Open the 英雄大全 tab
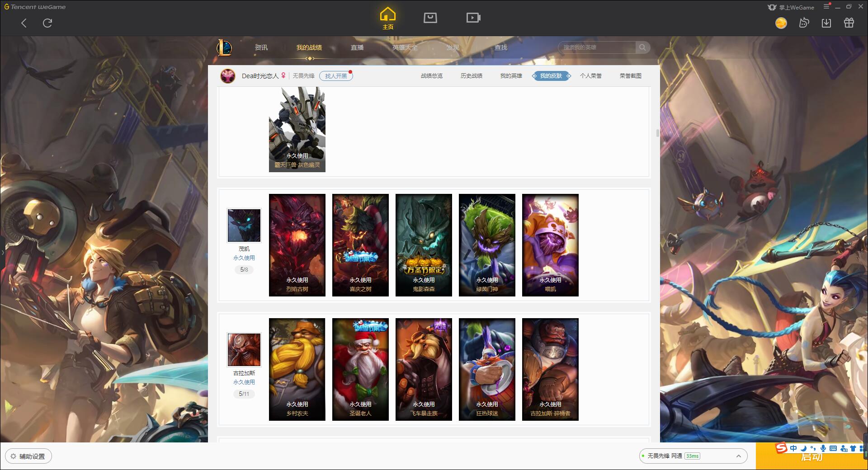The width and height of the screenshot is (868, 470). (x=405, y=47)
